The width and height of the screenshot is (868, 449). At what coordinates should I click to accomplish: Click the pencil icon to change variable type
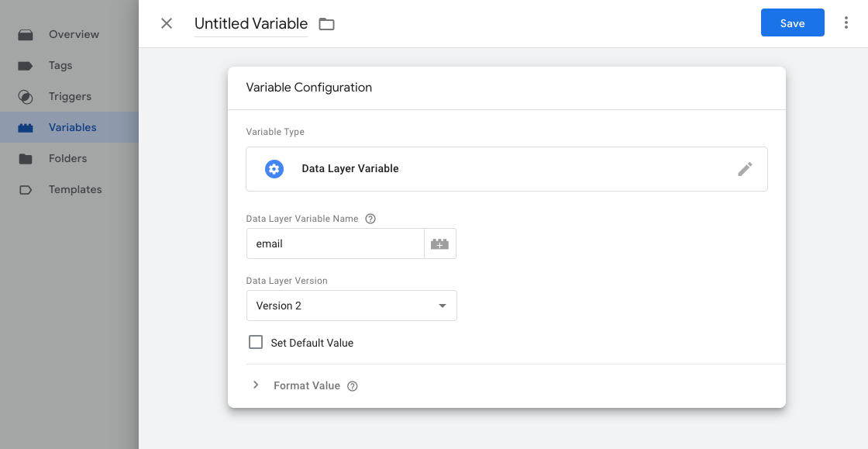[745, 168]
